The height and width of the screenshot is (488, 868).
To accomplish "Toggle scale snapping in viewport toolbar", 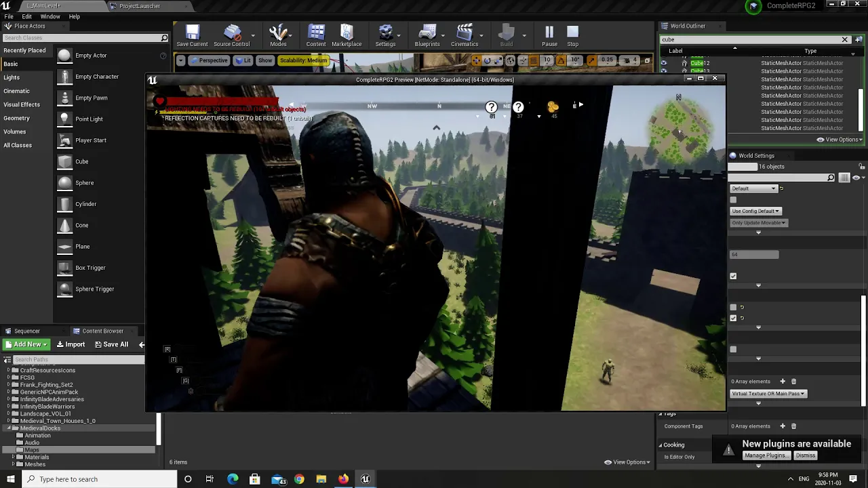I will [591, 60].
